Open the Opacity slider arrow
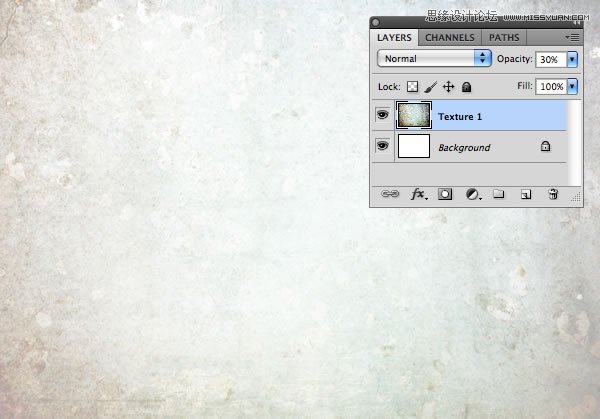The image size is (600, 419). pos(572,59)
